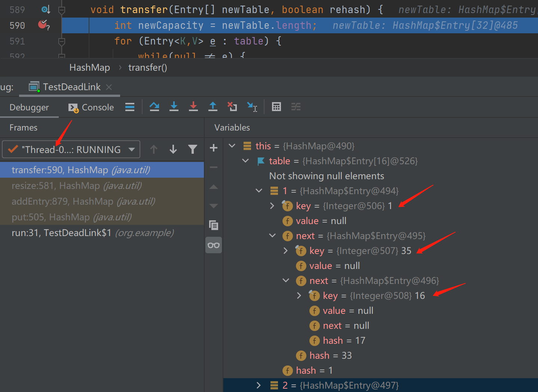Toggle the Show Watches glasses icon

click(x=214, y=245)
